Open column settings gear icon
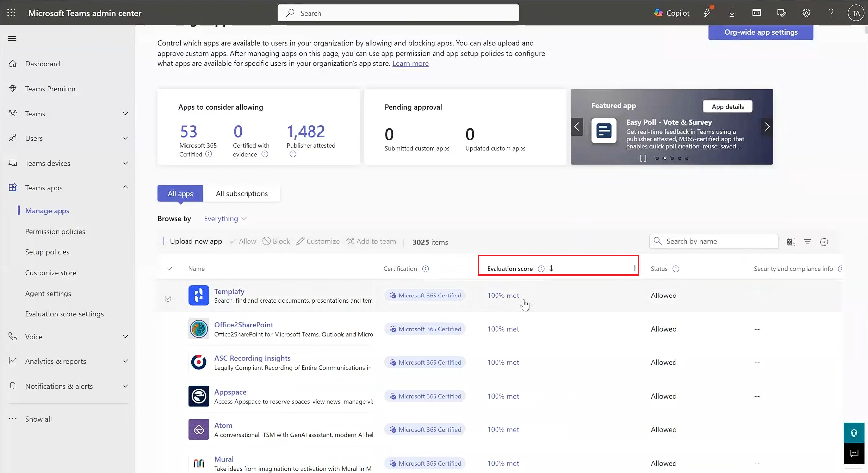The image size is (868, 473). [x=824, y=242]
